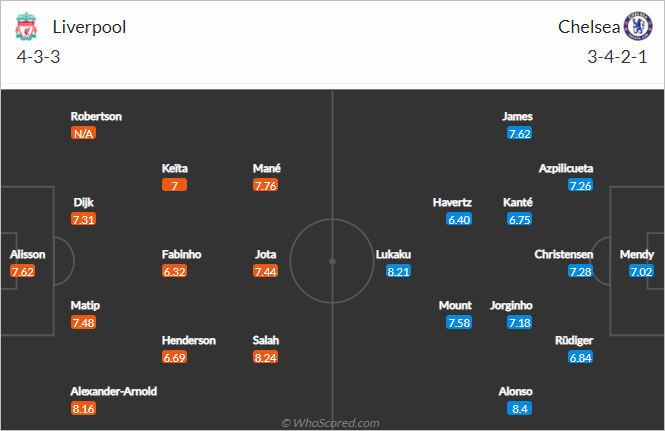Select Alonso's 8.4 rating badge
Viewport: 665px width, 431px height.
pyautogui.click(x=520, y=409)
